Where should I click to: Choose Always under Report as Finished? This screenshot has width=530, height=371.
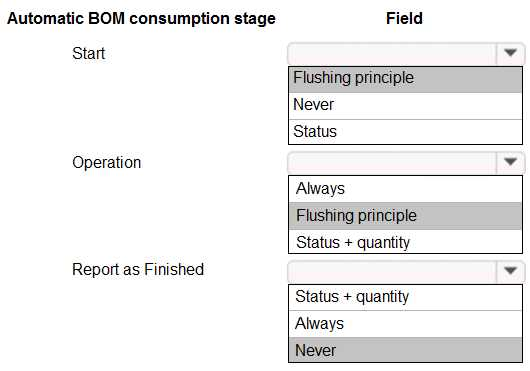[405, 324]
